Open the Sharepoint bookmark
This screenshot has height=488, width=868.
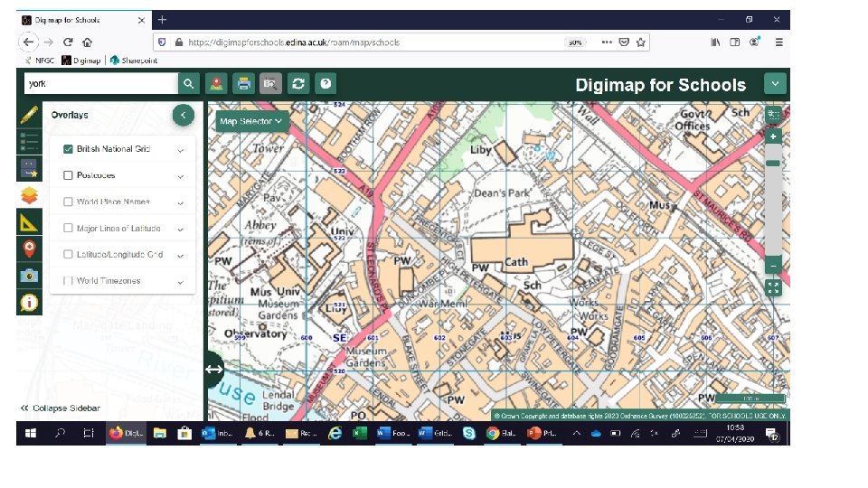pyautogui.click(x=134, y=61)
